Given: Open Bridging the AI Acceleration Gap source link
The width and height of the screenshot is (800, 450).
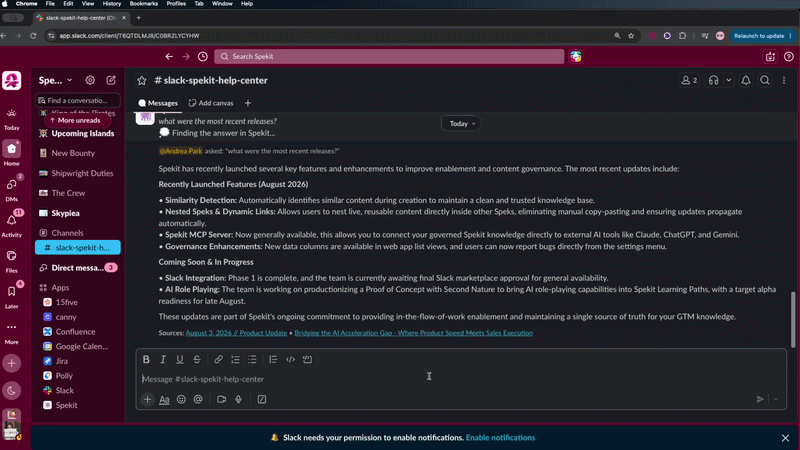Looking at the screenshot, I should [414, 333].
